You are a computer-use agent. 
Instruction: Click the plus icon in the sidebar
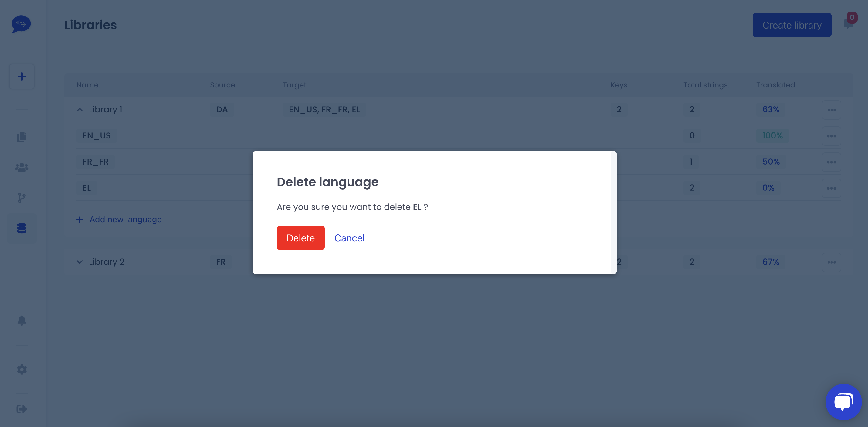pyautogui.click(x=22, y=77)
